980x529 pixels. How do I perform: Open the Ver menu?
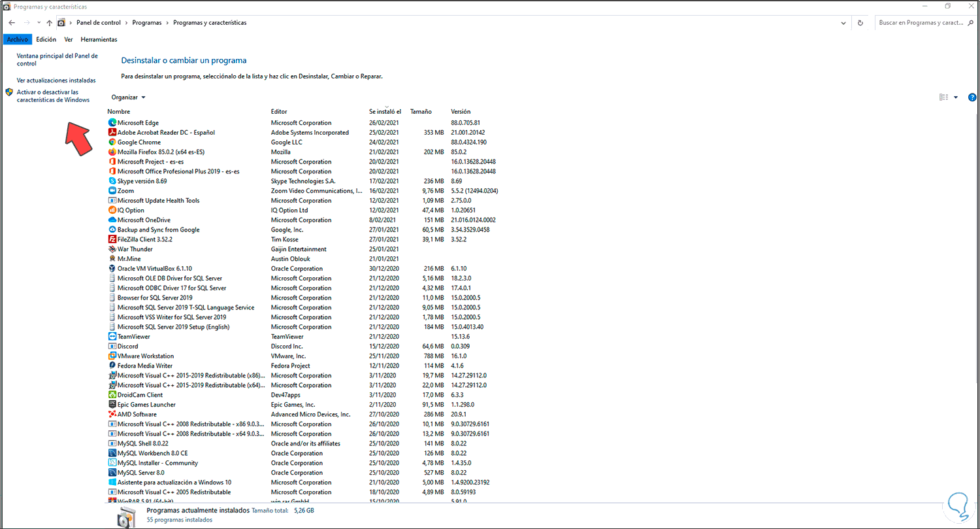pyautogui.click(x=69, y=39)
